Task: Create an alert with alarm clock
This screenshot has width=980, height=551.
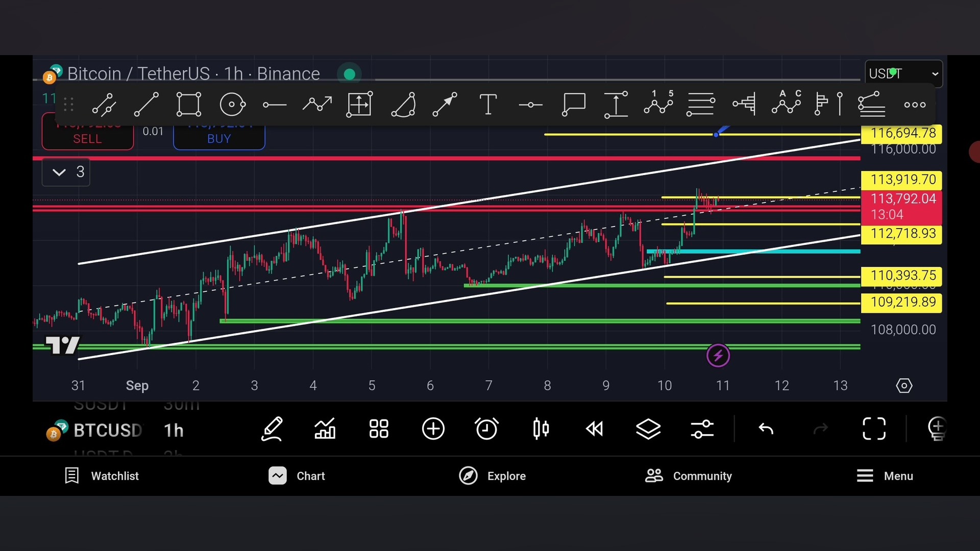Action: (486, 429)
